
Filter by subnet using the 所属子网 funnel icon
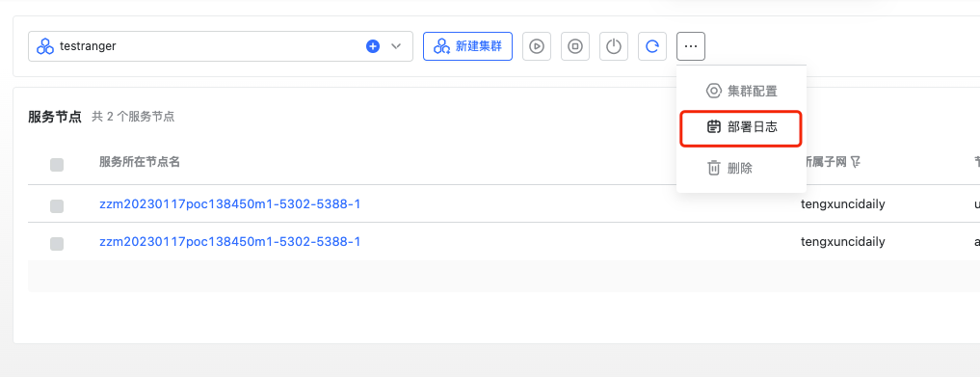click(857, 163)
